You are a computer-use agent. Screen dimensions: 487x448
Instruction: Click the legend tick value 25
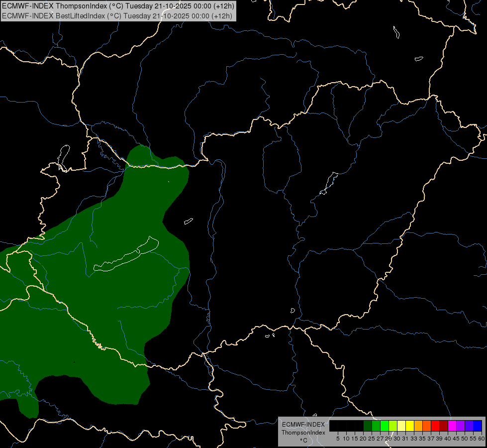[372, 439]
